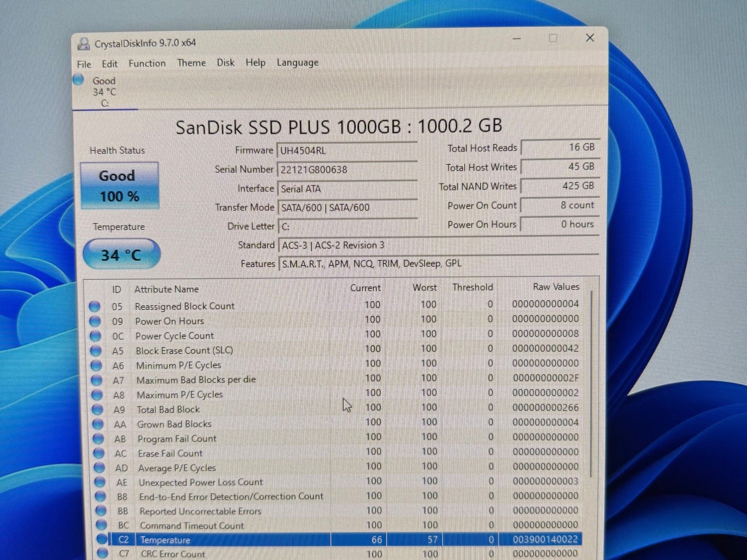Click the Threshold column header

(x=473, y=287)
